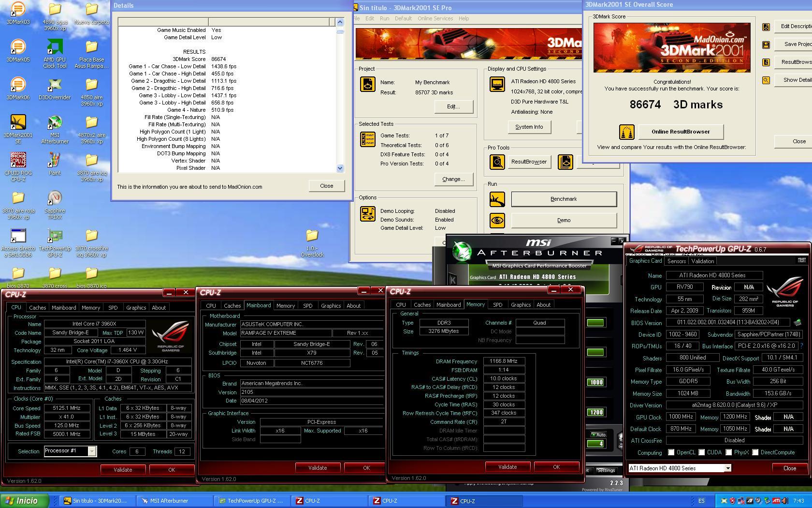Click the ResultBrowser button in Pro Tools
Image resolution: width=812 pixels, height=508 pixels.
pos(529,162)
